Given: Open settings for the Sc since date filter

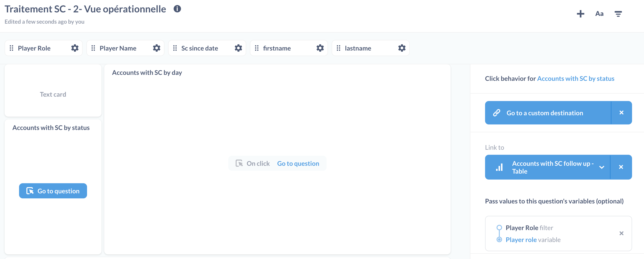Looking at the screenshot, I should coord(238,48).
